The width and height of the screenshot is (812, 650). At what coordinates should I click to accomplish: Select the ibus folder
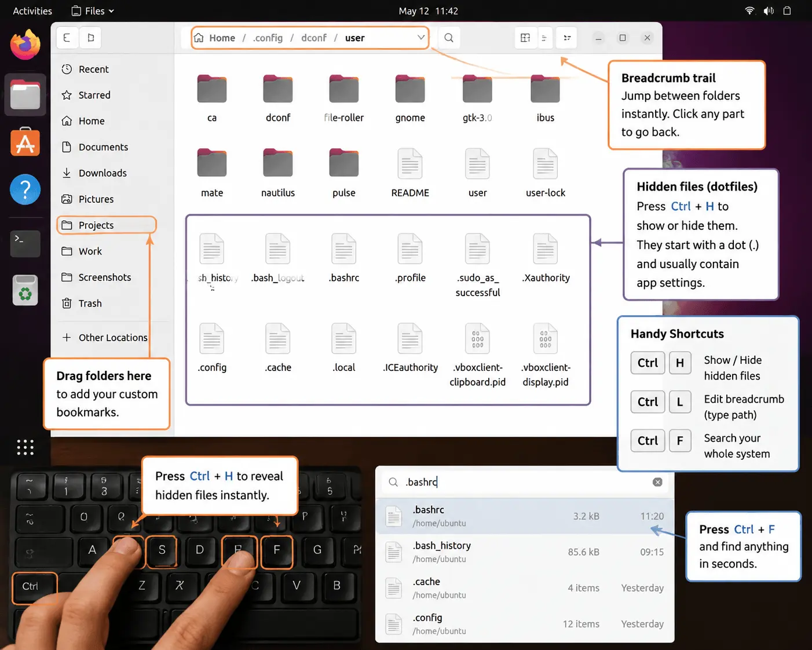(x=546, y=97)
